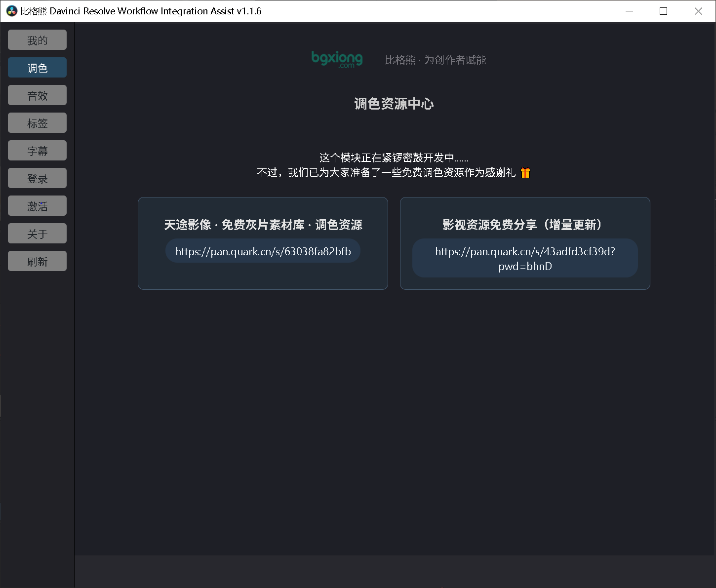Click the 激活 sidebar button

pyautogui.click(x=37, y=206)
